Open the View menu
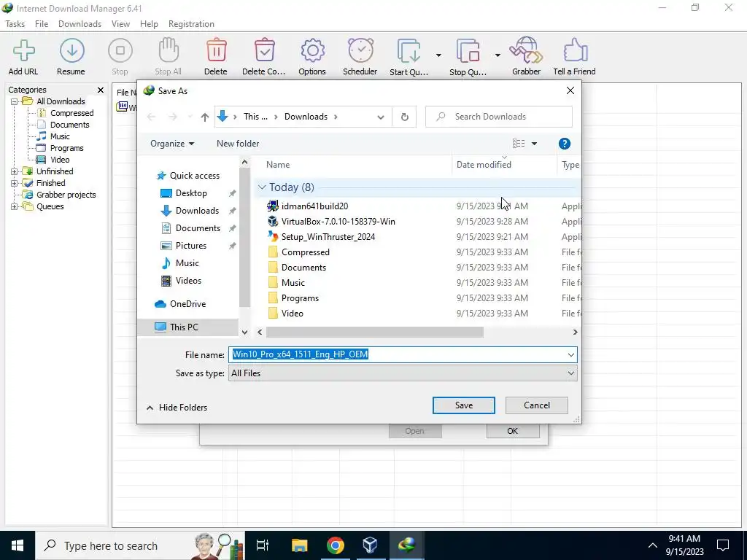 [x=120, y=24]
